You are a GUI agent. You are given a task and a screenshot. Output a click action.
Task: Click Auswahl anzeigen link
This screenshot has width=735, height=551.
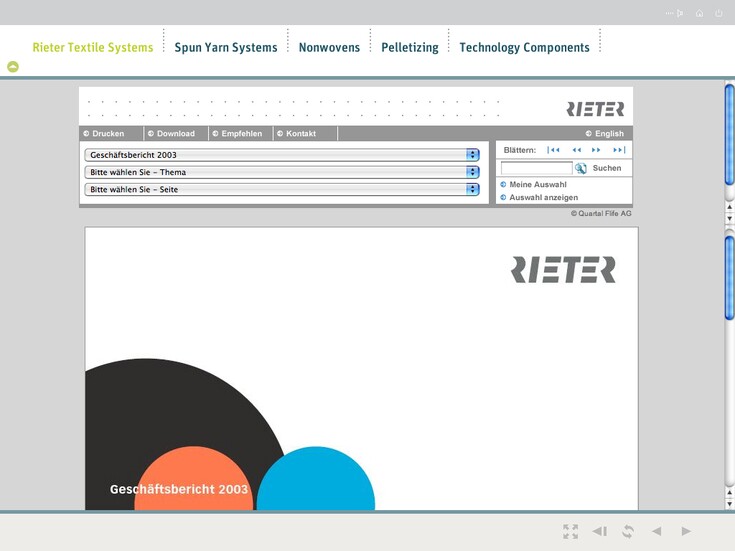click(539, 197)
